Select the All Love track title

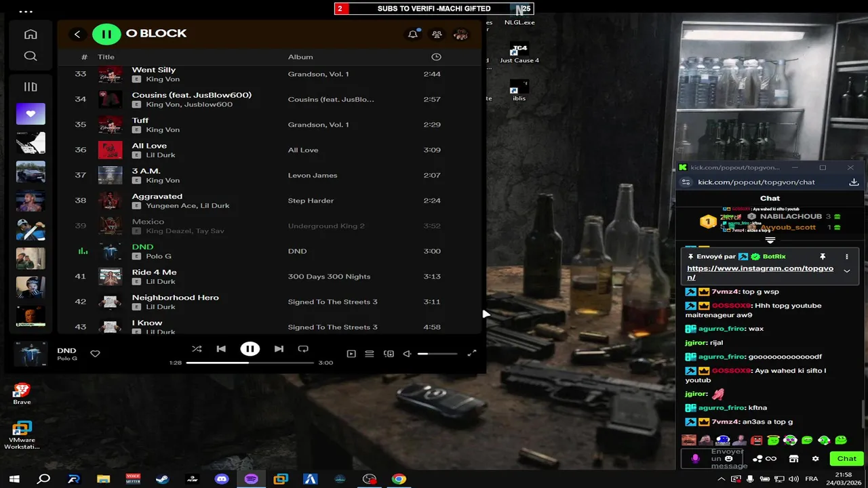(149, 146)
